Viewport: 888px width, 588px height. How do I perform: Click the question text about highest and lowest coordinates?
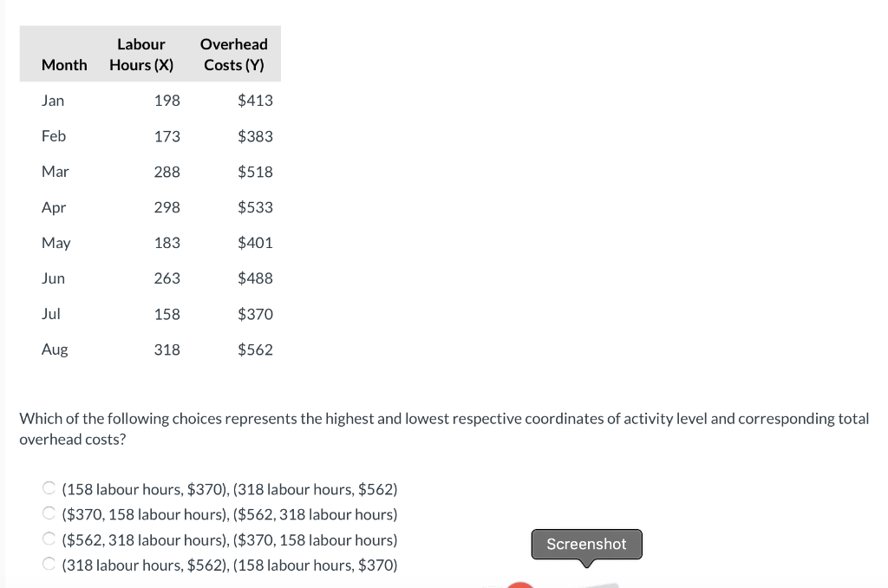point(444,428)
